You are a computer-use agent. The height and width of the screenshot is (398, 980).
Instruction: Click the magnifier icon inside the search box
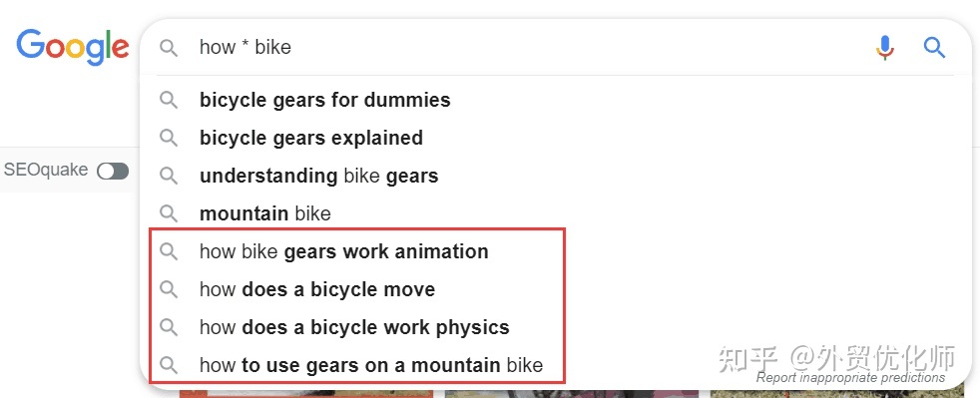[169, 48]
